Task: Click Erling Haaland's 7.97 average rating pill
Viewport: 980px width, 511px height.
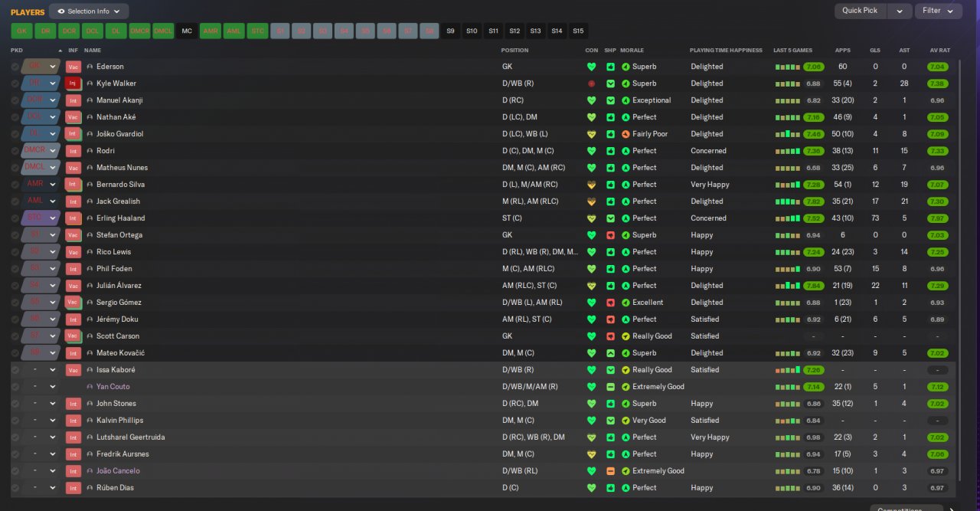Action: click(937, 218)
